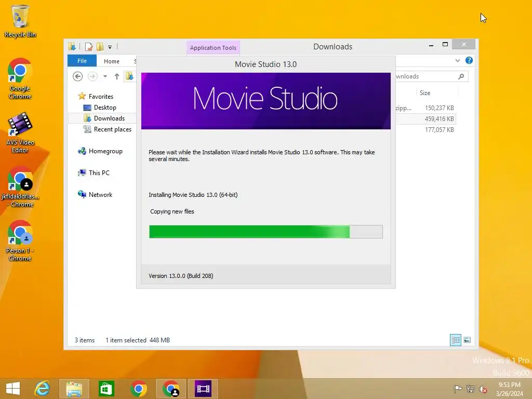Switch to Details view in status bar
Screen dimensions: 532x399
pyautogui.click(x=455, y=340)
